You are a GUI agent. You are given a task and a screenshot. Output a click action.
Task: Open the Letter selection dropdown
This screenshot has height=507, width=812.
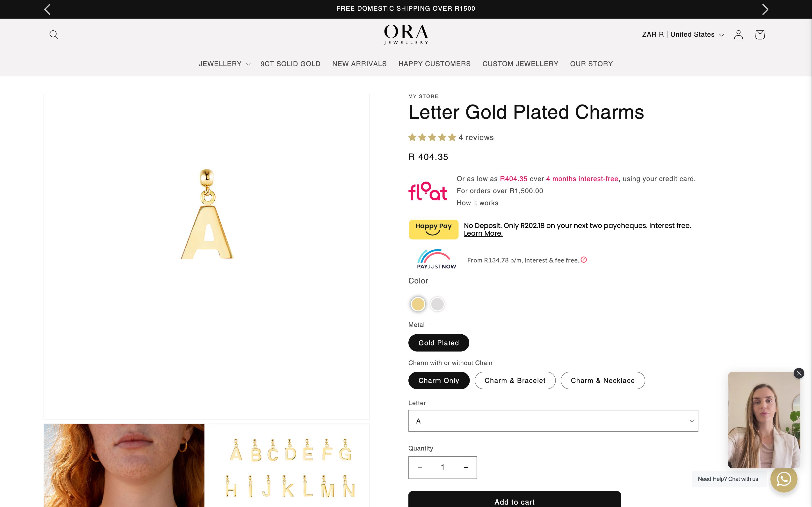(553, 421)
